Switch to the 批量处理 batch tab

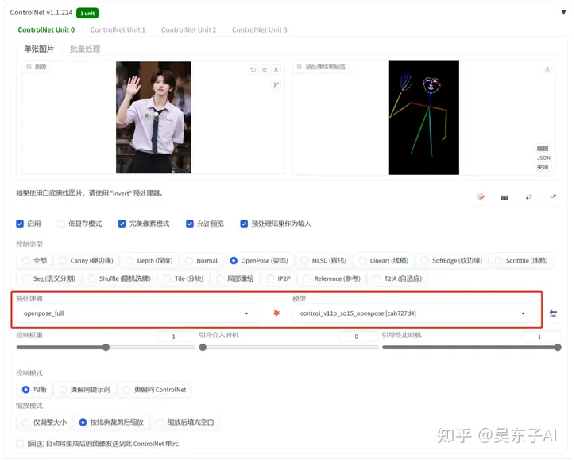[85, 49]
